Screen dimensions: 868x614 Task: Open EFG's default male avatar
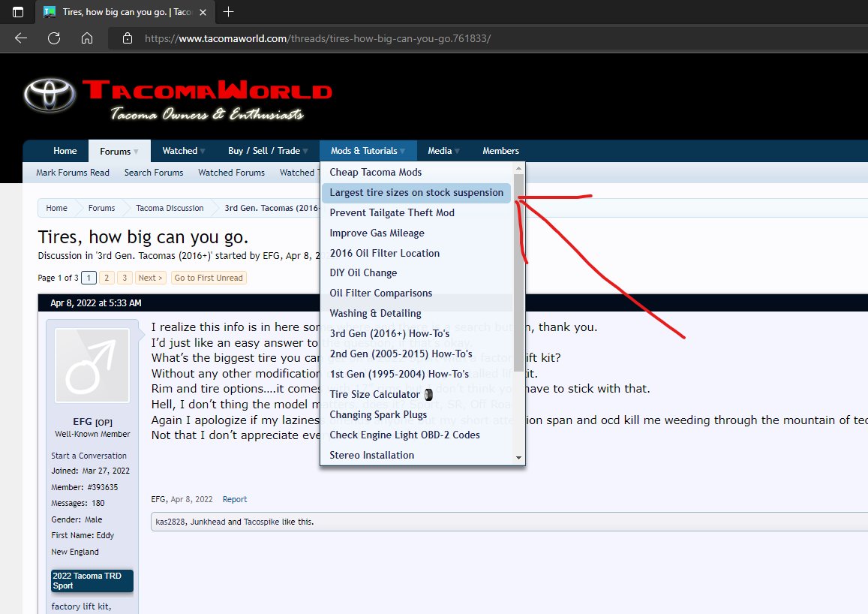92,366
